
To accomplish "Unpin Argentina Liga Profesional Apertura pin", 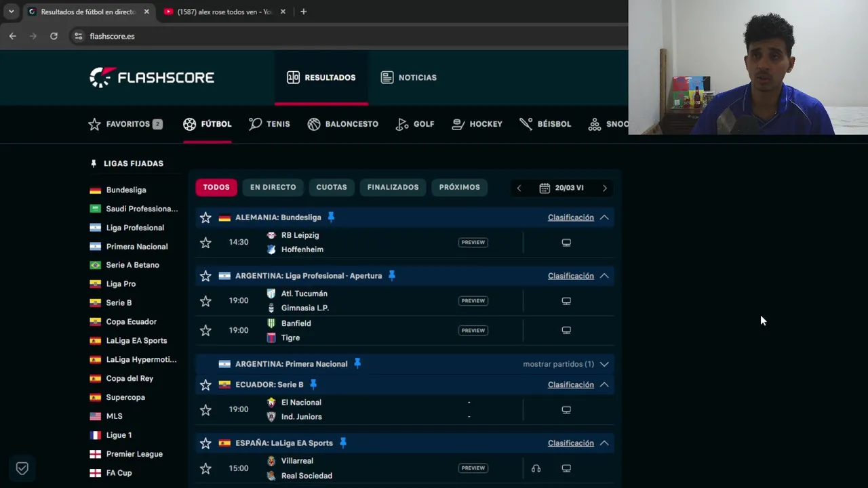I will [391, 275].
